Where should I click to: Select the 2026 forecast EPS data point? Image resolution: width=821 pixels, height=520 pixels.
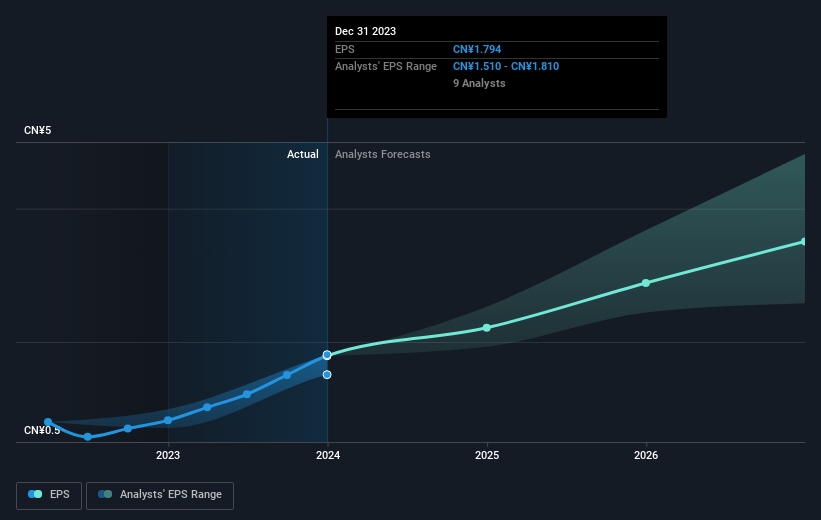646,283
